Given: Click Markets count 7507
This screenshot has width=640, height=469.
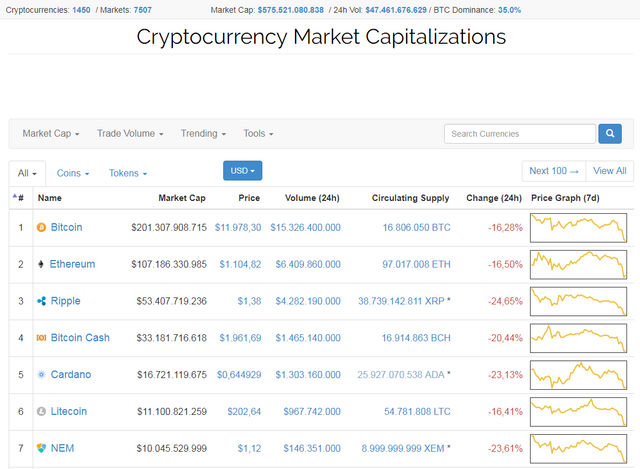Looking at the screenshot, I should [x=142, y=10].
